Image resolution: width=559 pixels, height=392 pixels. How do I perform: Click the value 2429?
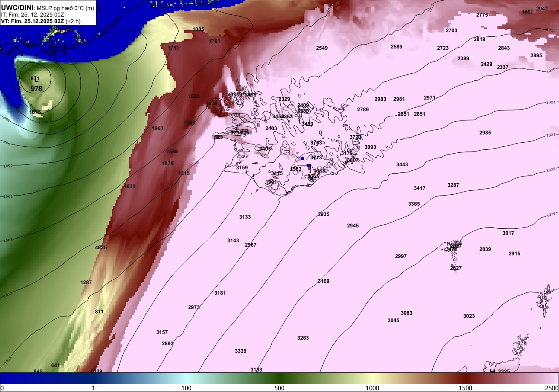point(487,64)
